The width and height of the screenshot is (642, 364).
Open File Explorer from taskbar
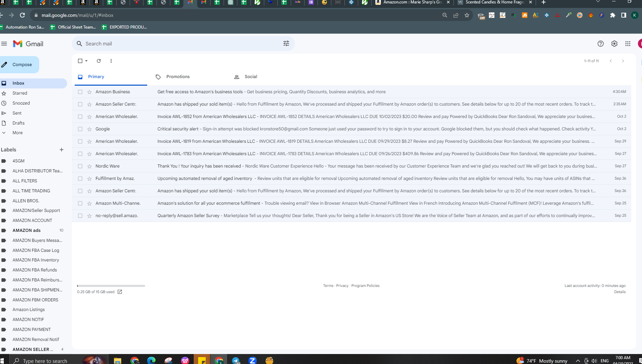point(118,360)
